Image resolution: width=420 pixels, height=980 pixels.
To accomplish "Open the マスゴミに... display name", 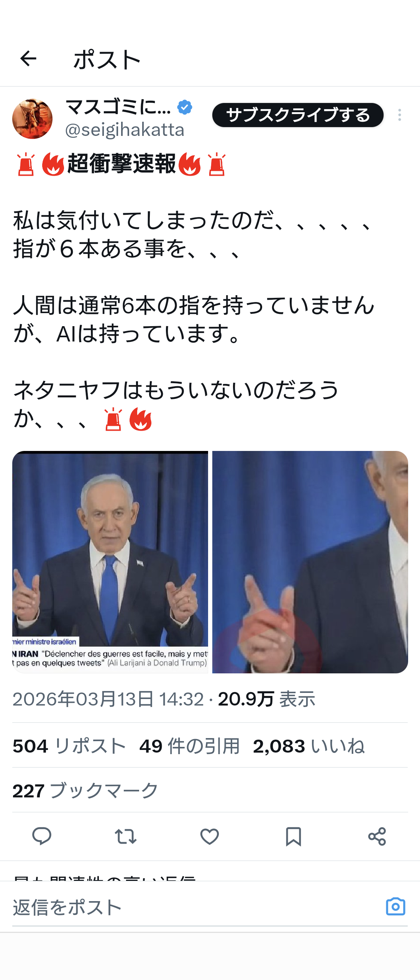I will tap(118, 107).
